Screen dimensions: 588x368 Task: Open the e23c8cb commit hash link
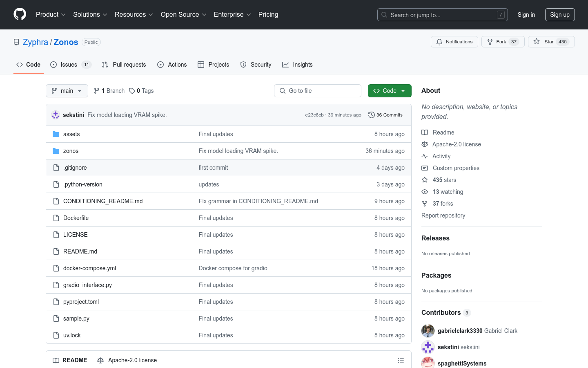(314, 115)
